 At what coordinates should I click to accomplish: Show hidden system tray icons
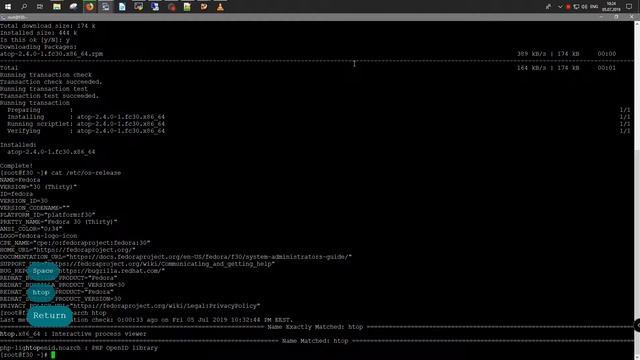pos(560,7)
